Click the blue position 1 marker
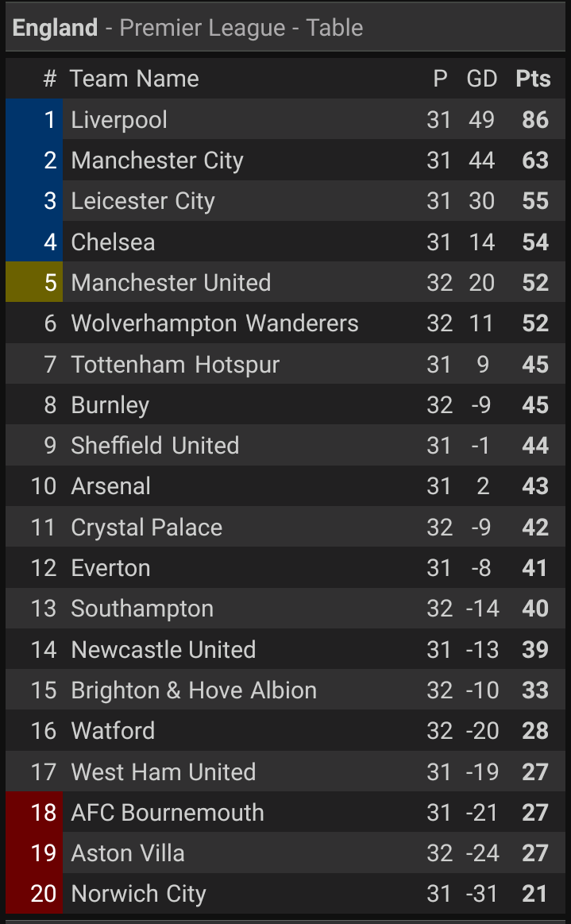This screenshot has height=924, width=571. 34,120
